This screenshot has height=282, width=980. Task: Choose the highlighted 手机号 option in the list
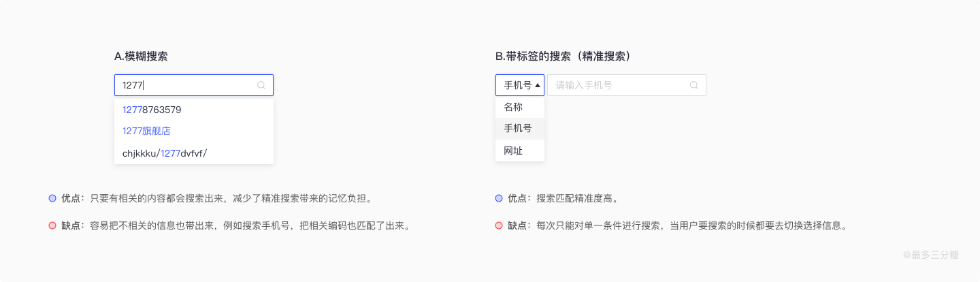point(519,129)
